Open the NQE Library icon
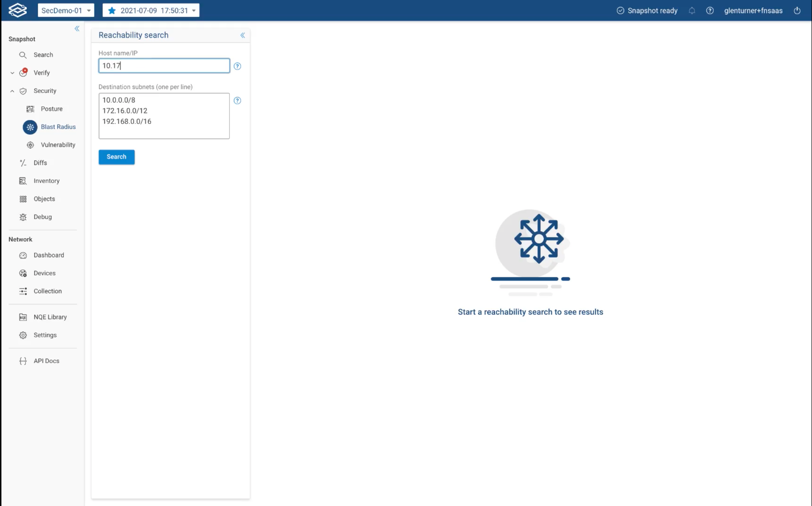 (23, 317)
